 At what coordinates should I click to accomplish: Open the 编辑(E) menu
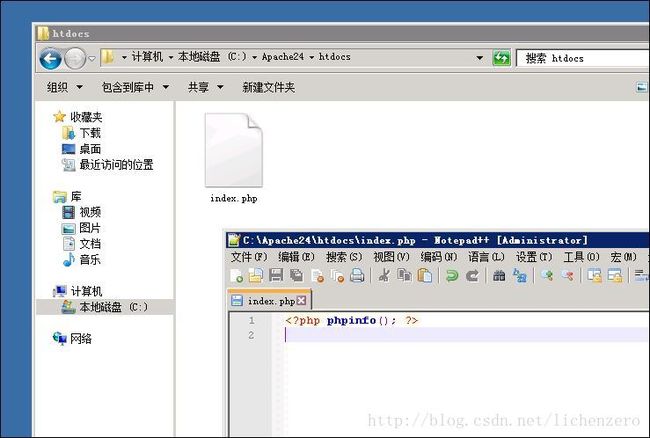pyautogui.click(x=296, y=257)
